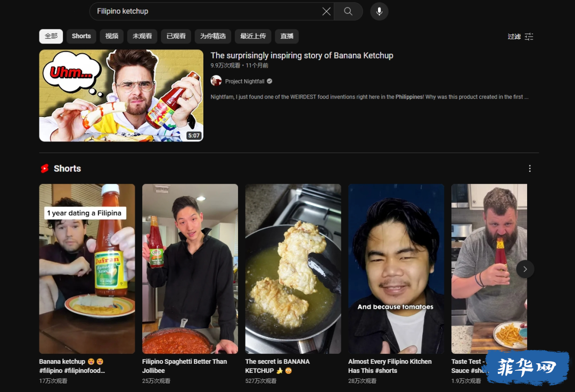Click the '527万次观看' view count
This screenshot has width=575, height=392.
pos(261,381)
